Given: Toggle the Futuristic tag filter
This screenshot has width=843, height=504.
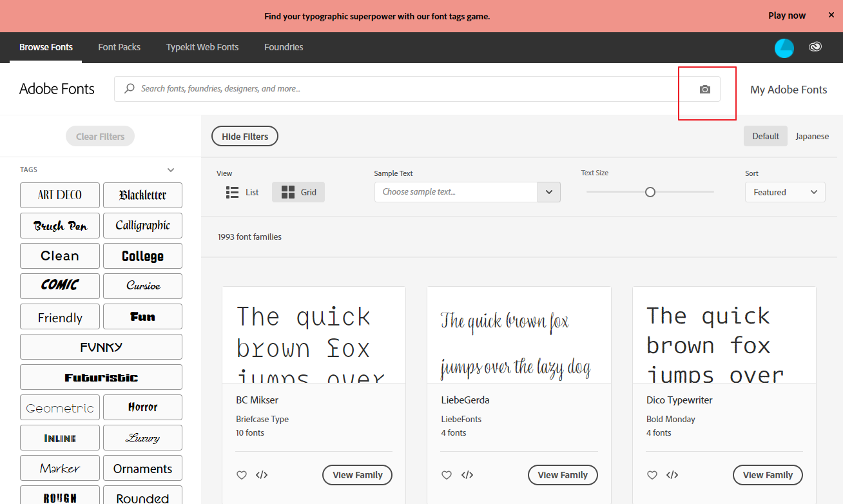Looking at the screenshot, I should click(x=101, y=377).
